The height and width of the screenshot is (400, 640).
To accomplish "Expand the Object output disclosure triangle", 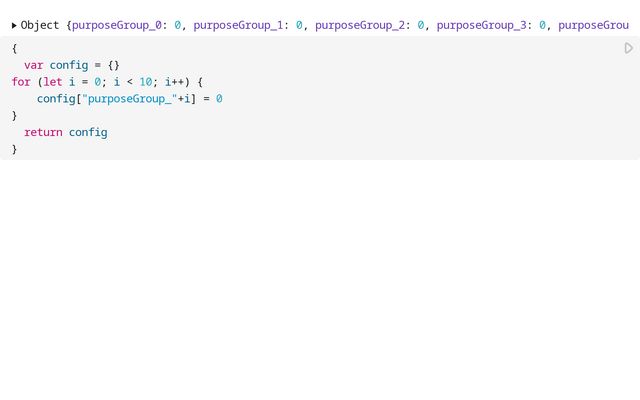I will click(14, 25).
